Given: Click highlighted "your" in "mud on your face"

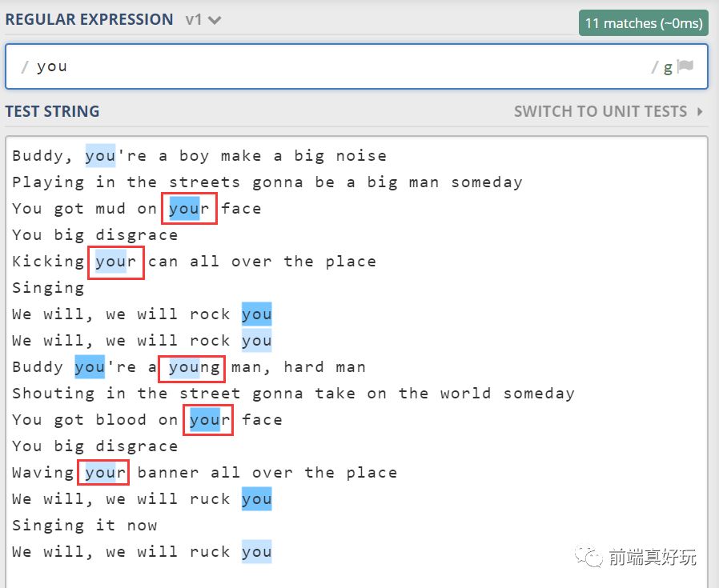Looking at the screenshot, I should (189, 209).
